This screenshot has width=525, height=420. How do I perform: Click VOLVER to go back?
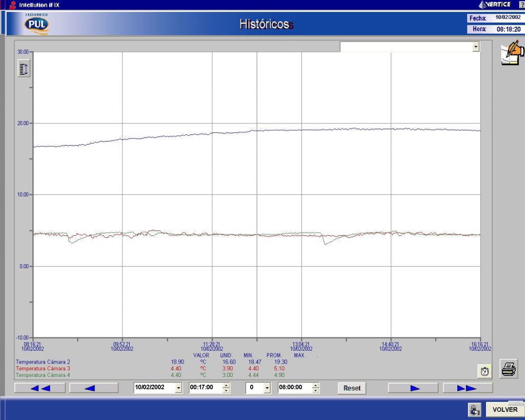pos(504,410)
